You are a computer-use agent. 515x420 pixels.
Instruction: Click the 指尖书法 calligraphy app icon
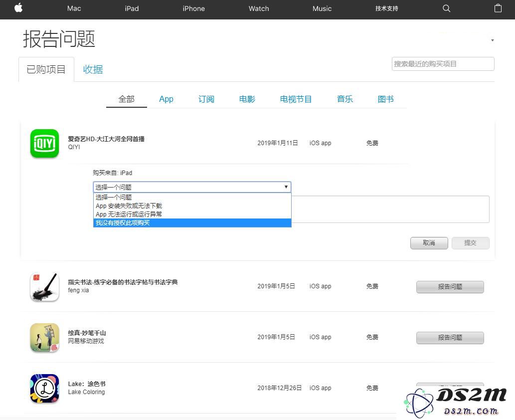pos(45,287)
